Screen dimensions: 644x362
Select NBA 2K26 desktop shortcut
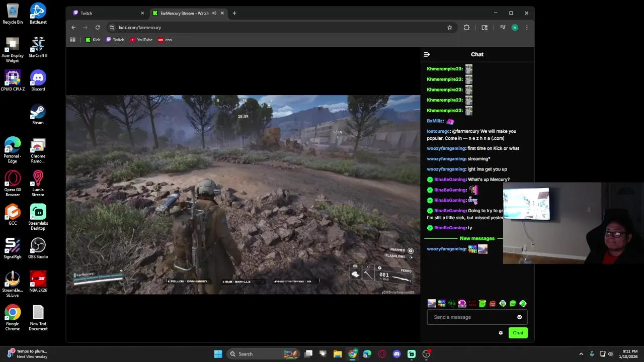click(38, 282)
